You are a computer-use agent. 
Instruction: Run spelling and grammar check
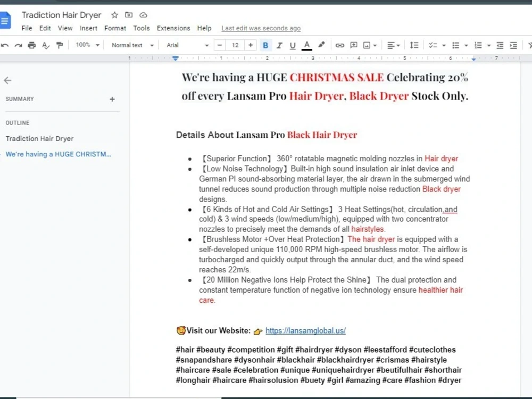(x=46, y=45)
